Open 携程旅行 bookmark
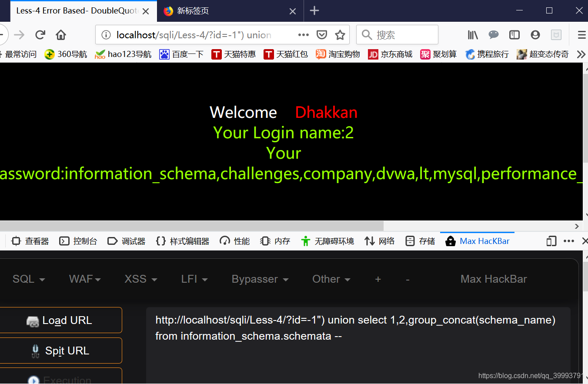 coord(487,54)
